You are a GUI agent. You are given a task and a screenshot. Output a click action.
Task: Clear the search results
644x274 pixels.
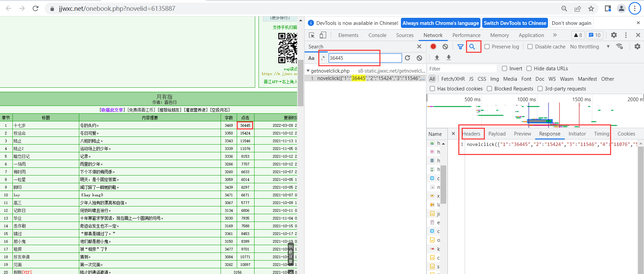point(419,58)
